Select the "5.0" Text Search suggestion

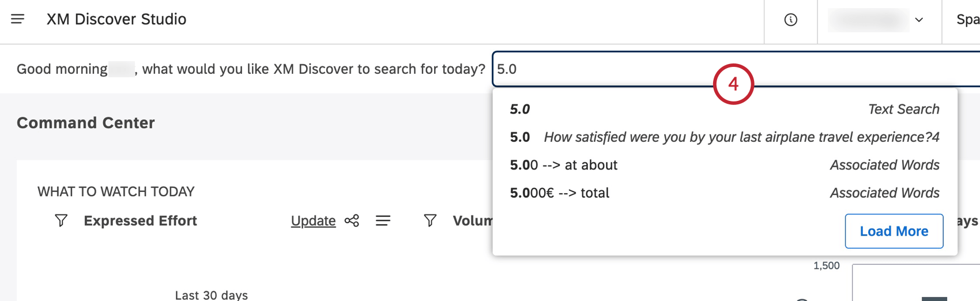tap(724, 109)
